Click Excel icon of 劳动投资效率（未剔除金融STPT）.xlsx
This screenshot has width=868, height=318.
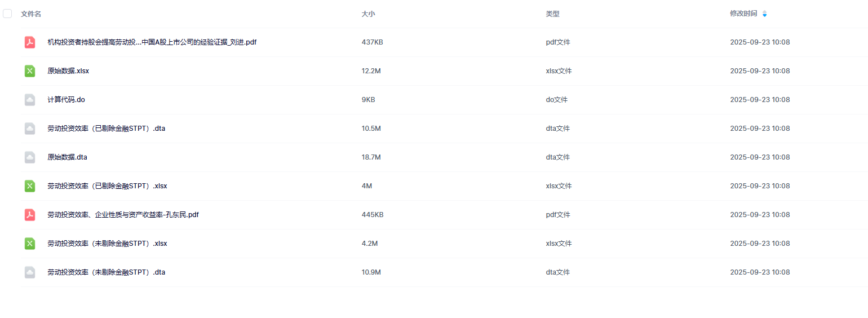(30, 244)
